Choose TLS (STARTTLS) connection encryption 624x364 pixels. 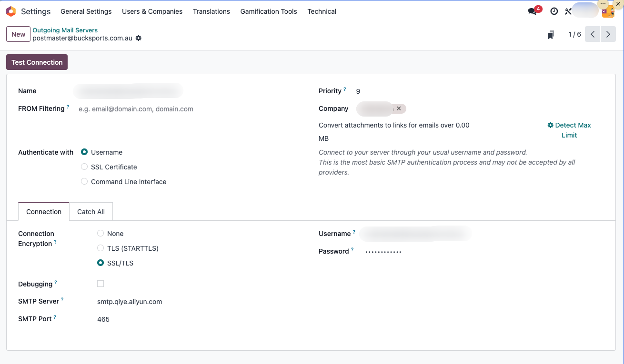point(101,248)
